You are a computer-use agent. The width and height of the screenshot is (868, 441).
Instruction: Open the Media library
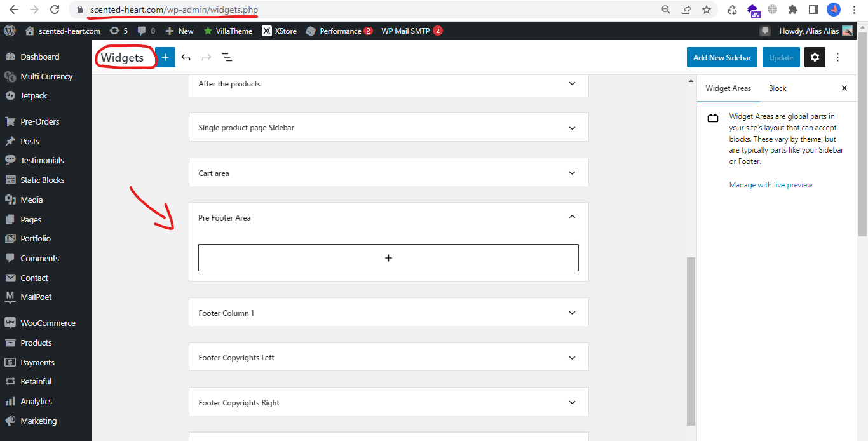[x=31, y=200]
